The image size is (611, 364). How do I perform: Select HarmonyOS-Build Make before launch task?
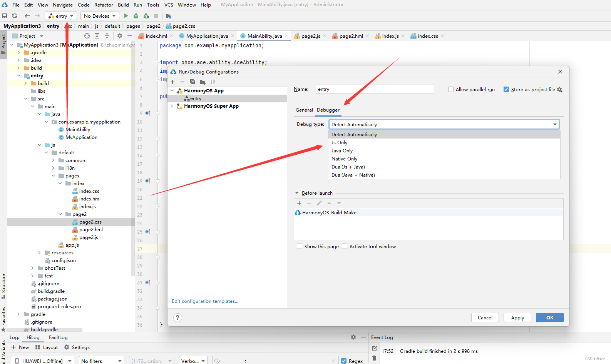[429, 212]
